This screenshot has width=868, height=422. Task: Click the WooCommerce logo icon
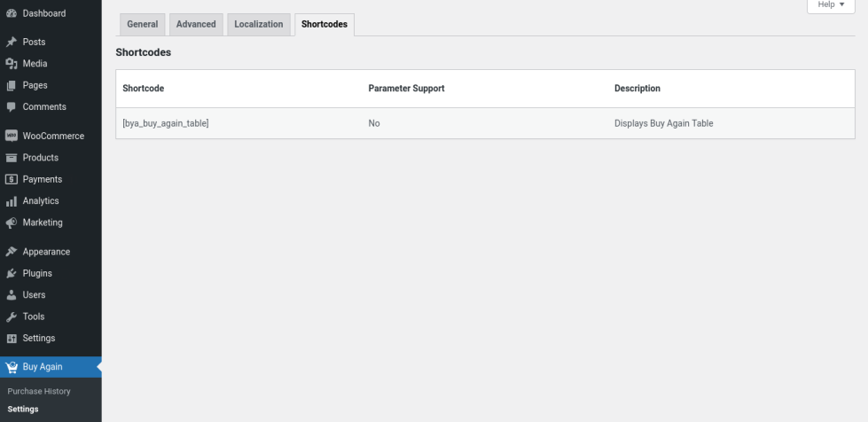coord(12,137)
